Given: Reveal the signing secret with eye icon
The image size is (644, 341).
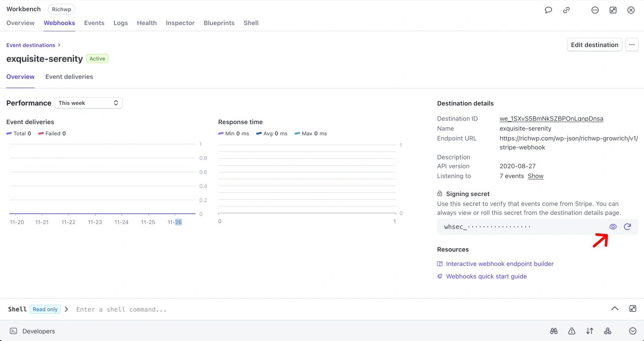Looking at the screenshot, I should pos(613,227).
